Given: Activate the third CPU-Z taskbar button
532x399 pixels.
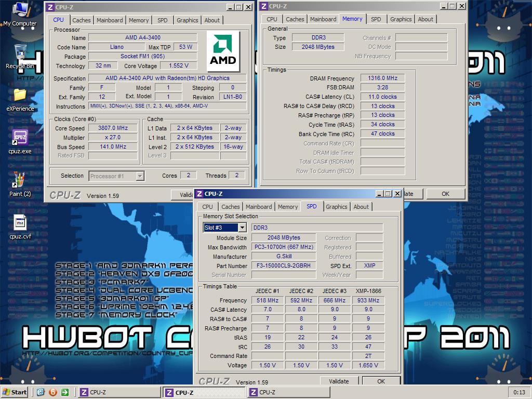Looking at the screenshot, I should pos(288,392).
